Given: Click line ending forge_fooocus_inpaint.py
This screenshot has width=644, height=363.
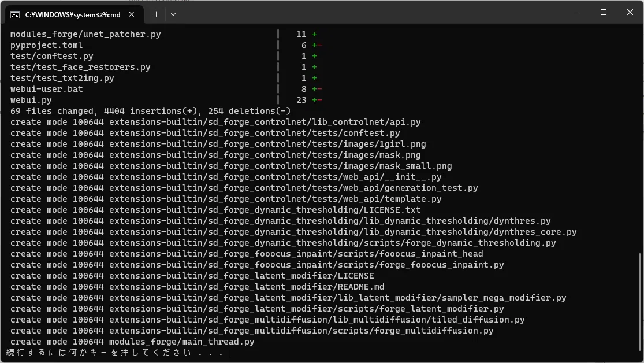Looking at the screenshot, I should (257, 265).
